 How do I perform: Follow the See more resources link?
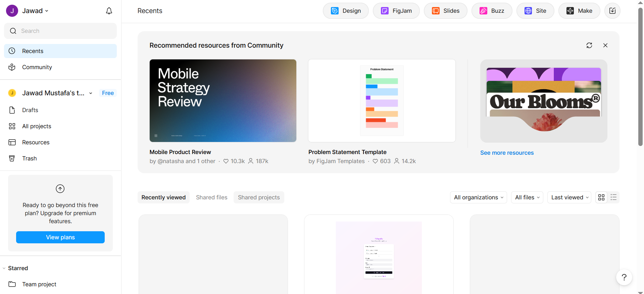pos(507,153)
